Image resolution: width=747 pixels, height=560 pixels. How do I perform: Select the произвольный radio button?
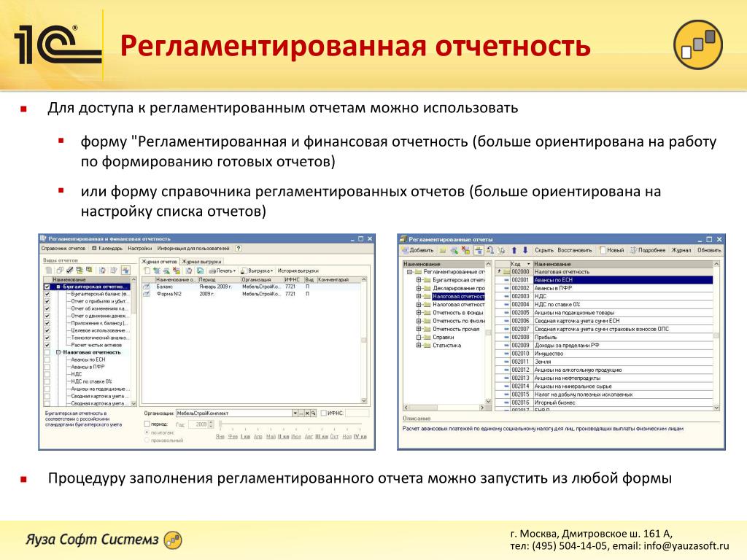pyautogui.click(x=147, y=440)
